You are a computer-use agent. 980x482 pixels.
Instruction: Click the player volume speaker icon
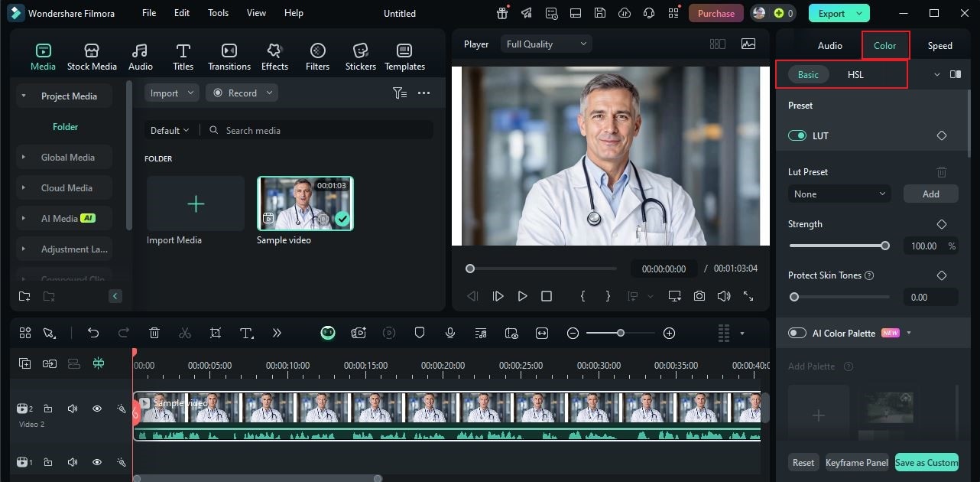pos(724,296)
